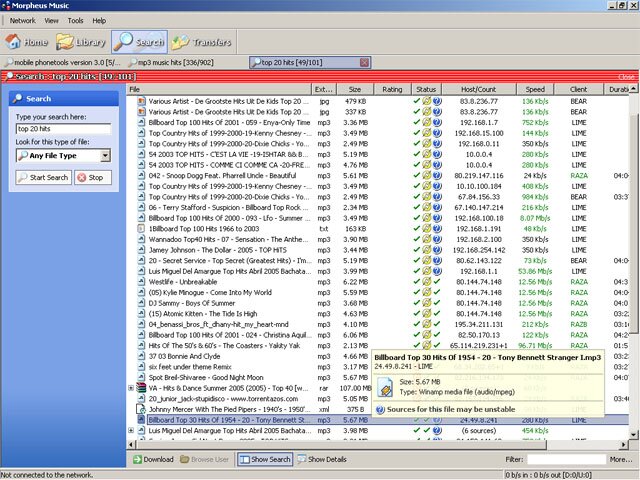This screenshot has height=480, width=640.
Task: Switch to the Search view
Action: tap(139, 42)
